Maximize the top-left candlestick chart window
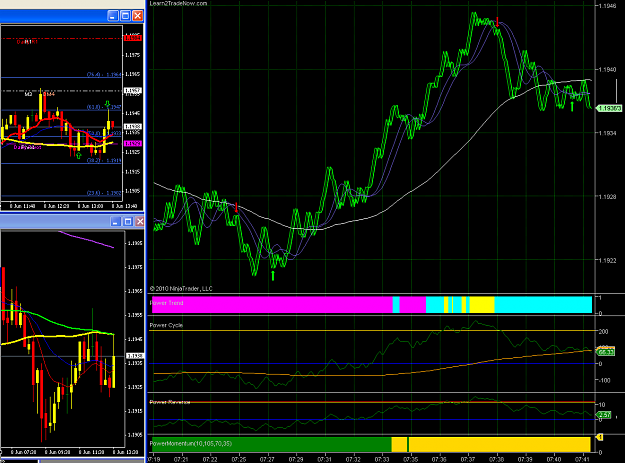This screenshot has height=463, width=625. 125,16
